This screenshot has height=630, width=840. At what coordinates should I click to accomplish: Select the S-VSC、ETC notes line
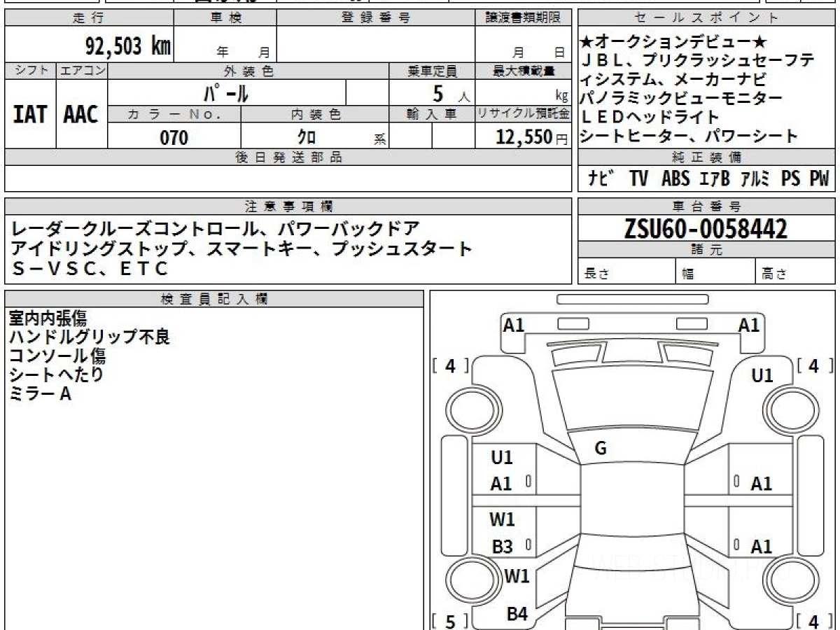(x=90, y=267)
